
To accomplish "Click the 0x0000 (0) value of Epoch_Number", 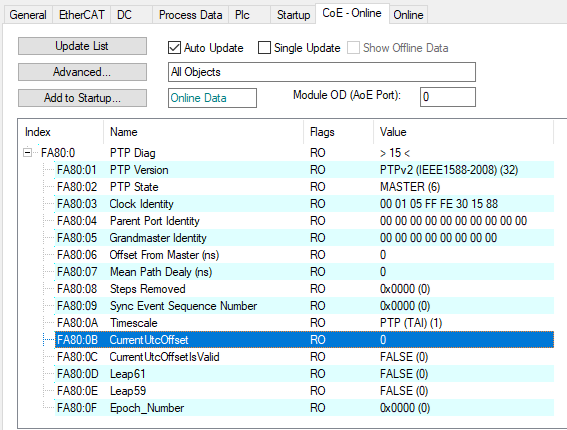I will 405,408.
